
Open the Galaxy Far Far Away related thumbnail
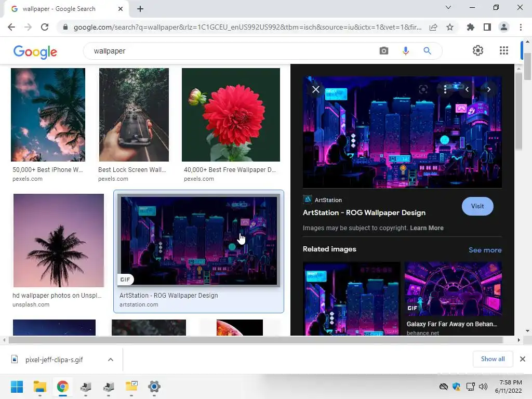point(453,289)
